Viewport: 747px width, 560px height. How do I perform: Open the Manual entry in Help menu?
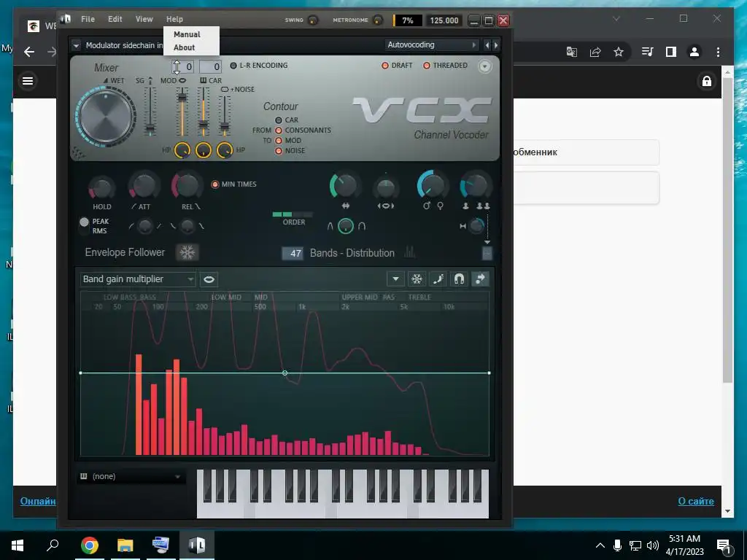pyautogui.click(x=187, y=34)
